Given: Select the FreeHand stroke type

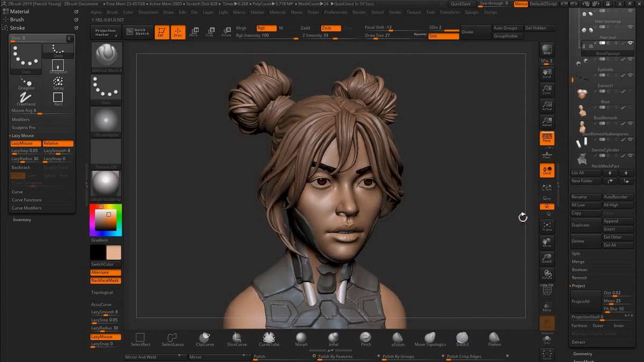Looking at the screenshot, I should 26,99.
